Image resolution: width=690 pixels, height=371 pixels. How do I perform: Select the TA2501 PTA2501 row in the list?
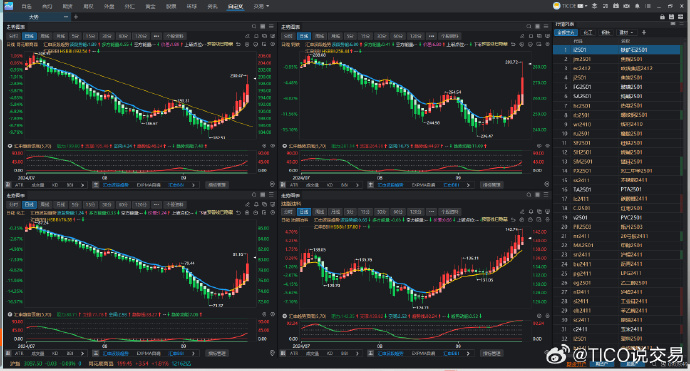click(x=617, y=189)
